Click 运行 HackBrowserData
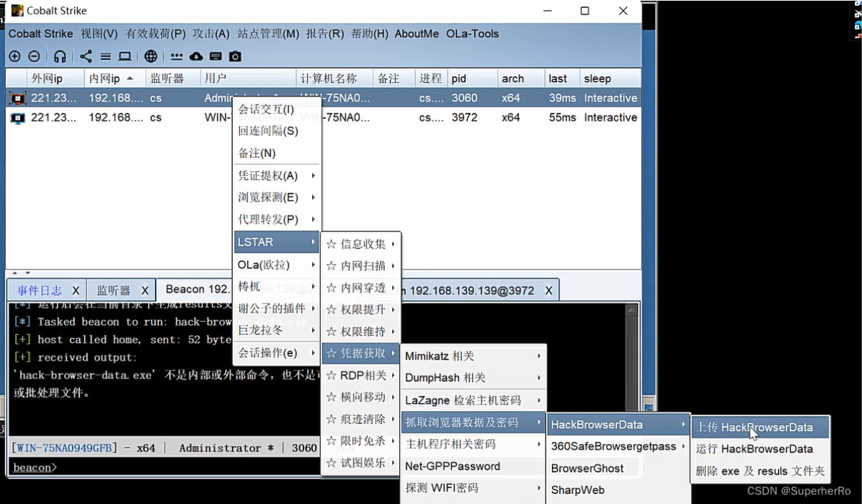This screenshot has width=862, height=504. pos(761,449)
